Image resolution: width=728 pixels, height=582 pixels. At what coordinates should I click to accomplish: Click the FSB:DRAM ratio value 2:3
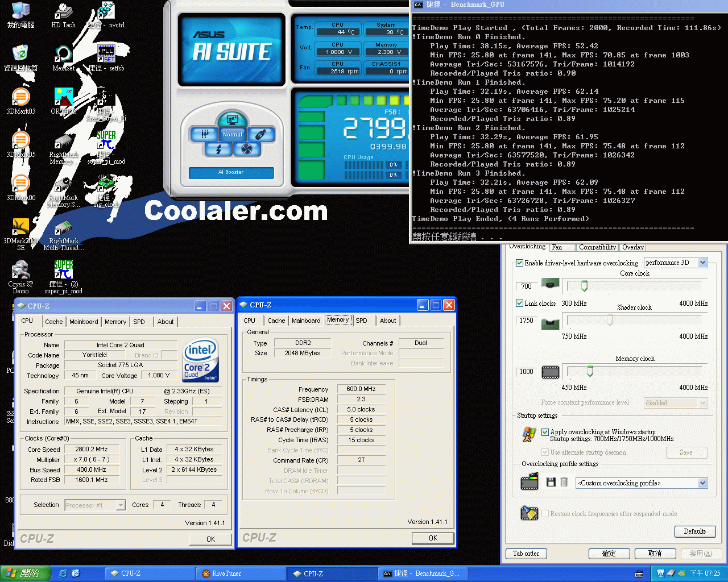361,399
